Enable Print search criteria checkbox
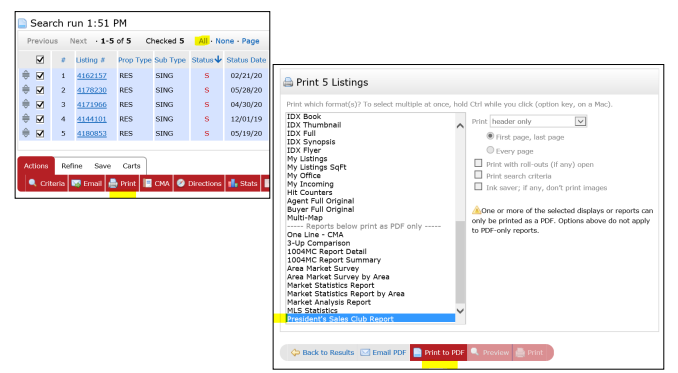 (x=478, y=175)
